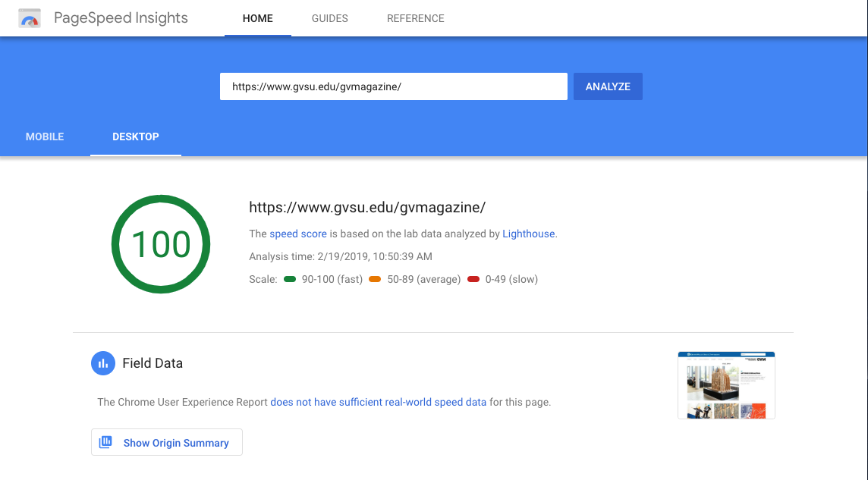Click the PageSpeed Insights speedometer logo
The image size is (868, 480).
[x=29, y=17]
